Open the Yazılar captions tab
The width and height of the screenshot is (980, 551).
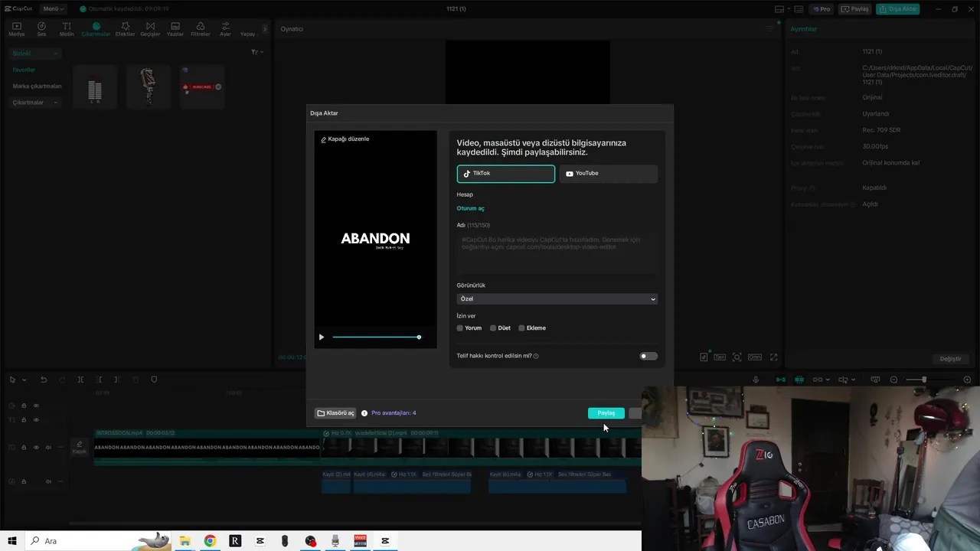(175, 29)
